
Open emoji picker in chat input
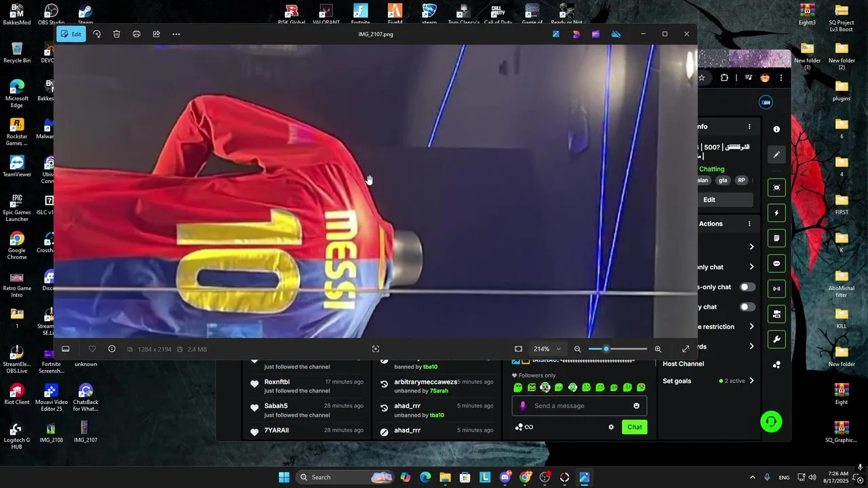tap(636, 406)
